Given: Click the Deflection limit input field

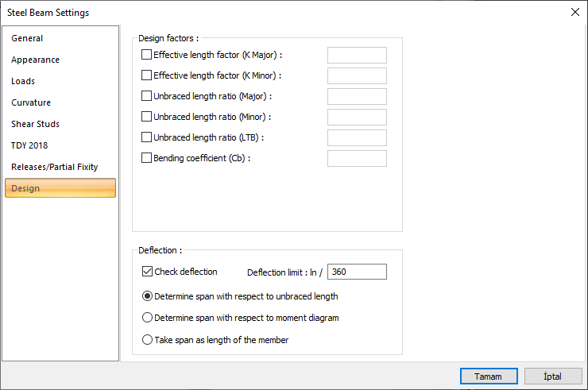Looking at the screenshot, I should (x=357, y=272).
